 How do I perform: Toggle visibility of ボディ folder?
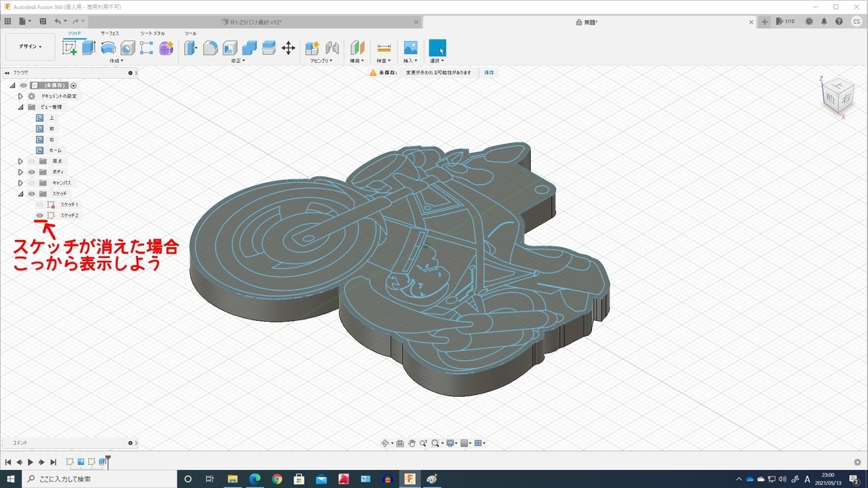point(32,172)
